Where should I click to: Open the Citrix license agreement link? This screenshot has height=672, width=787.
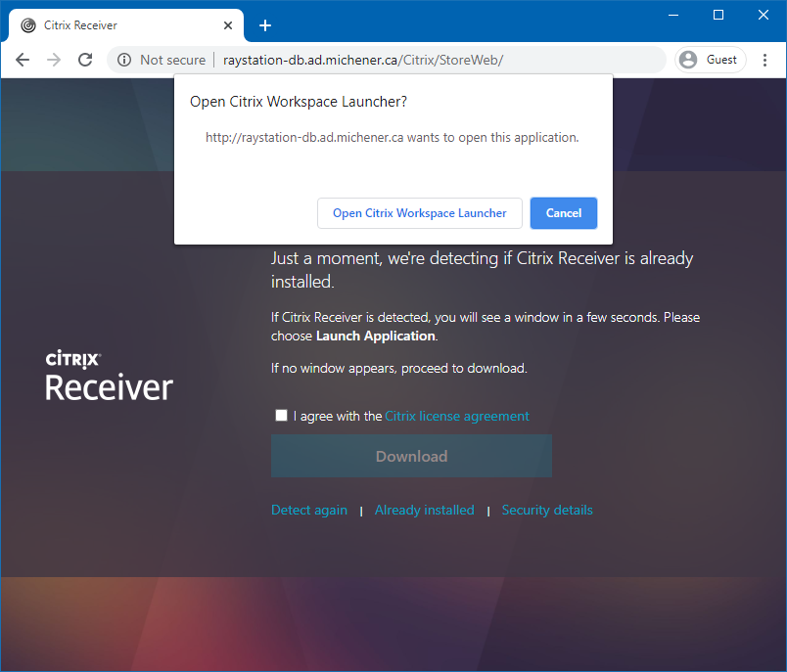457,417
